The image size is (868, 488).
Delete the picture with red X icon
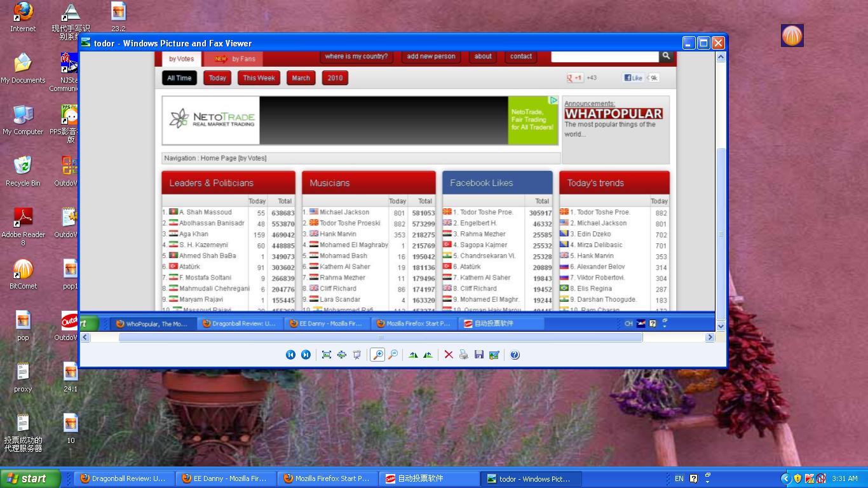point(449,355)
